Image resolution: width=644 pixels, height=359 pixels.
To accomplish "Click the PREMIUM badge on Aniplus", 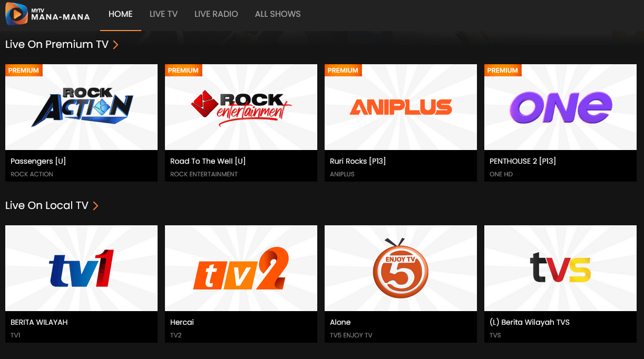I will pyautogui.click(x=343, y=71).
